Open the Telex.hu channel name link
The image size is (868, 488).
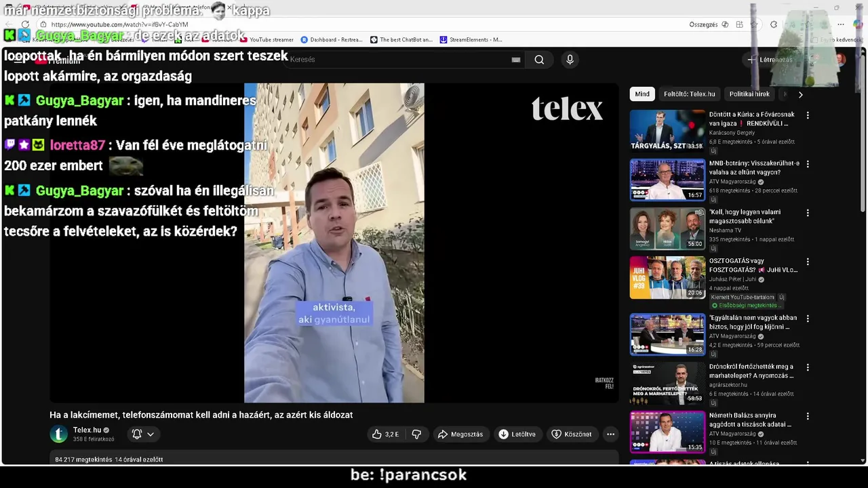(x=87, y=430)
